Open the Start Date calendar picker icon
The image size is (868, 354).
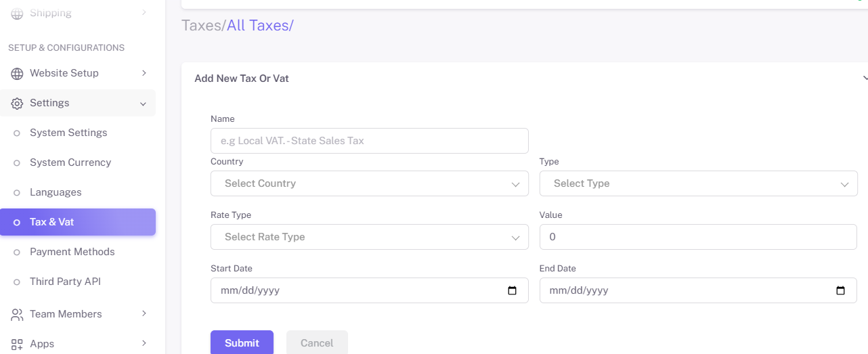click(512, 290)
